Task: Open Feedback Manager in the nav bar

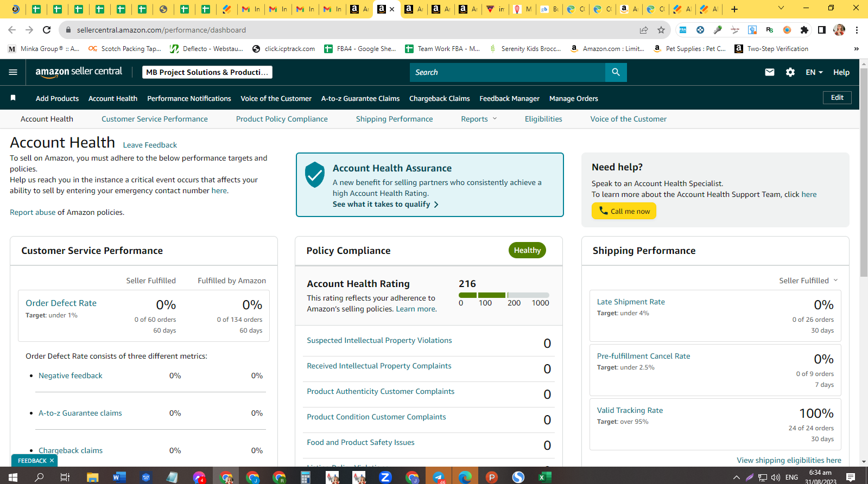Action: [509, 98]
